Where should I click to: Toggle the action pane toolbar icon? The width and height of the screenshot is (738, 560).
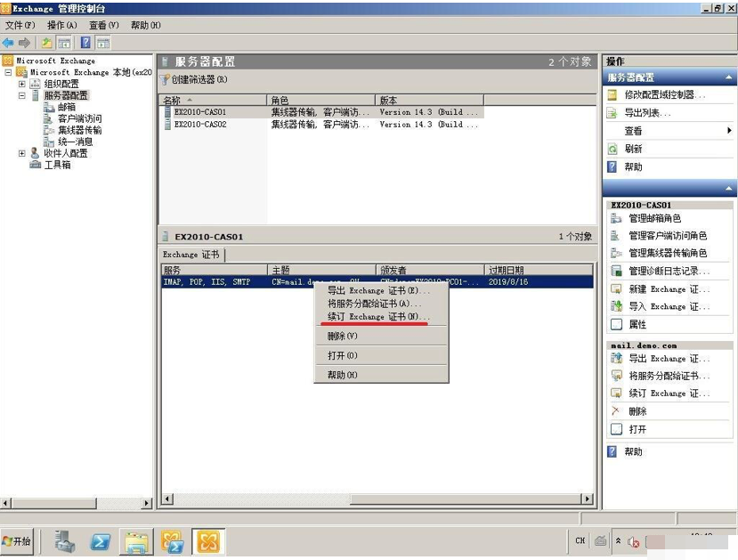pyautogui.click(x=103, y=43)
